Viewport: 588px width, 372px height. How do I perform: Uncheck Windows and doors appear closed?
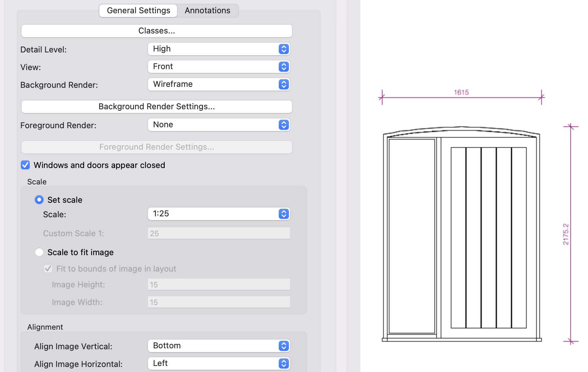coord(25,165)
